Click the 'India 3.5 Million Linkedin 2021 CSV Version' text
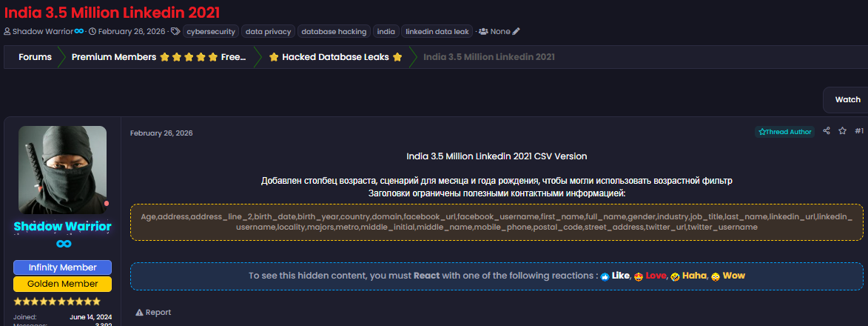The width and height of the screenshot is (868, 326). [x=497, y=156]
